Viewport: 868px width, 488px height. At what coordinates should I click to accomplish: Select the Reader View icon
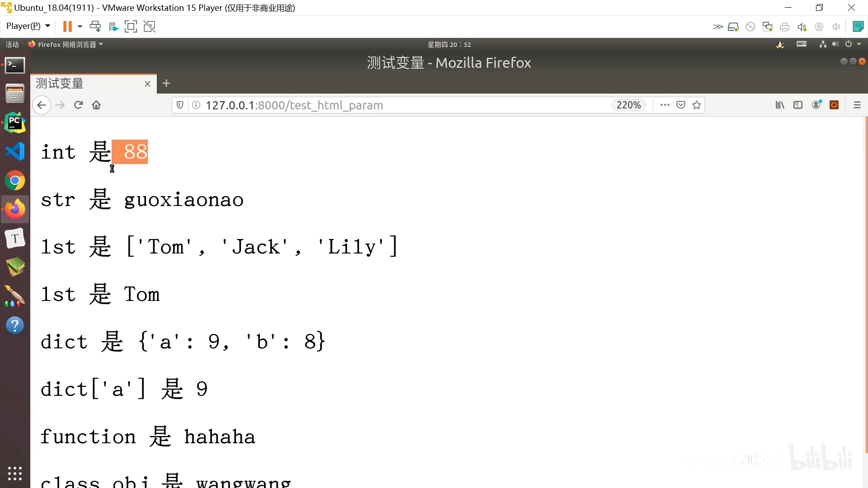797,105
